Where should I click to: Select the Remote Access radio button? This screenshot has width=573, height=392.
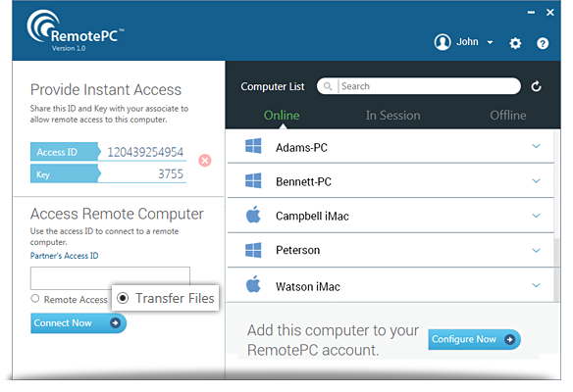point(35,299)
